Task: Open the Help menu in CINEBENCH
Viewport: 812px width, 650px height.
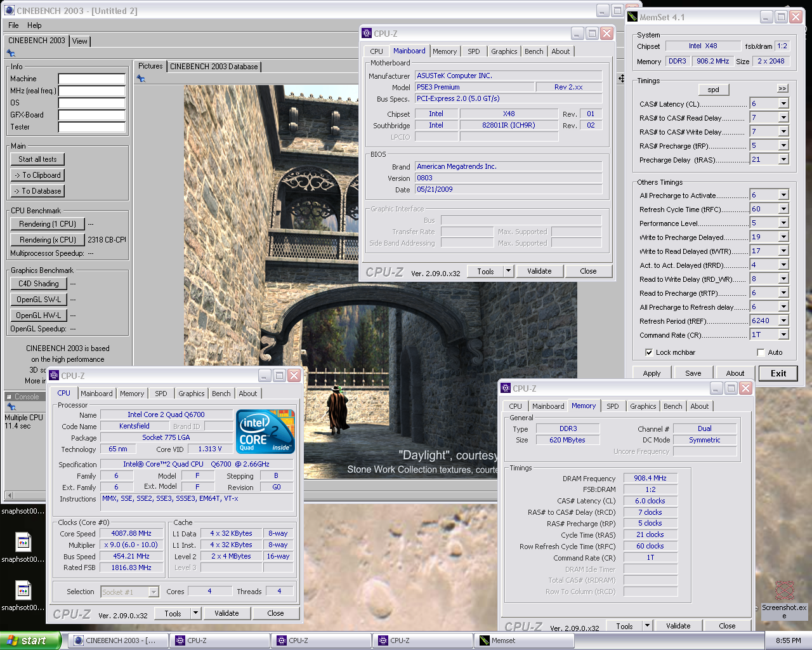Action: (34, 25)
